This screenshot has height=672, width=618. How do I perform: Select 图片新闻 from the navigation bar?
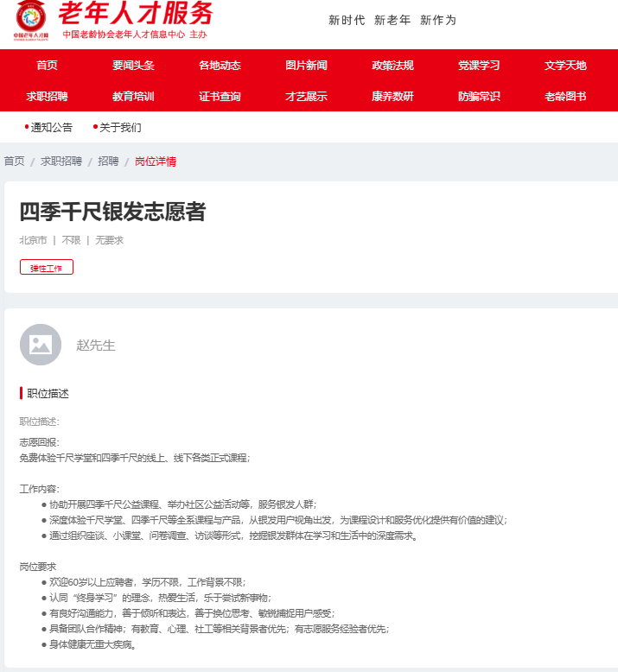click(306, 65)
